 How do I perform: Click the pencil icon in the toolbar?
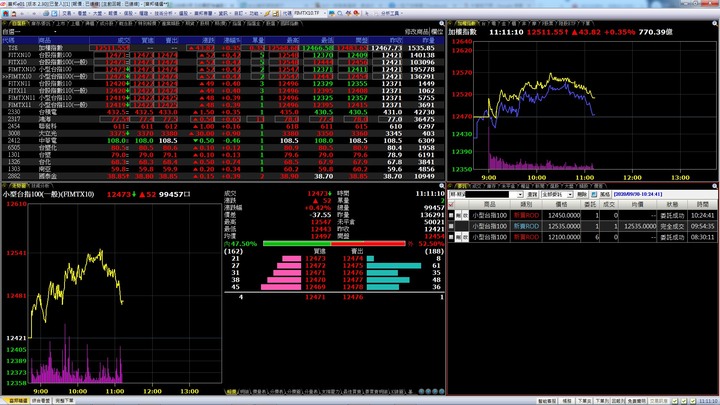pos(267,13)
